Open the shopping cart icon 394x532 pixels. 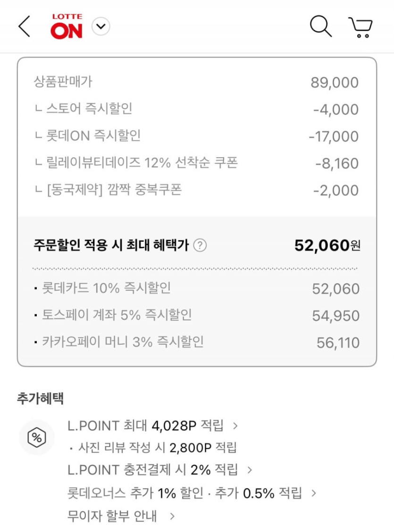(x=360, y=27)
